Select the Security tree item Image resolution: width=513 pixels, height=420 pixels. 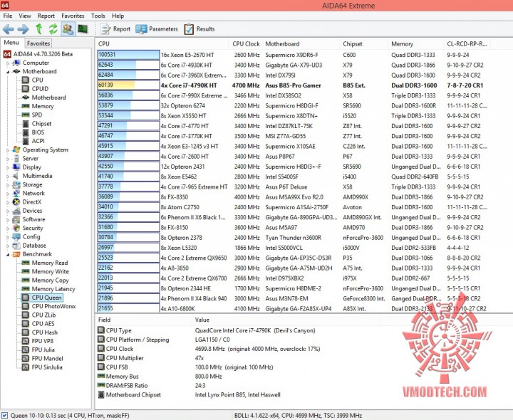33,228
